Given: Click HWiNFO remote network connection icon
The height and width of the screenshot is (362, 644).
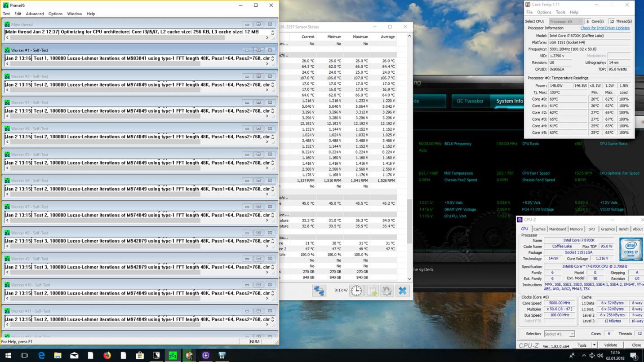Looking at the screenshot, I should coord(319,291).
